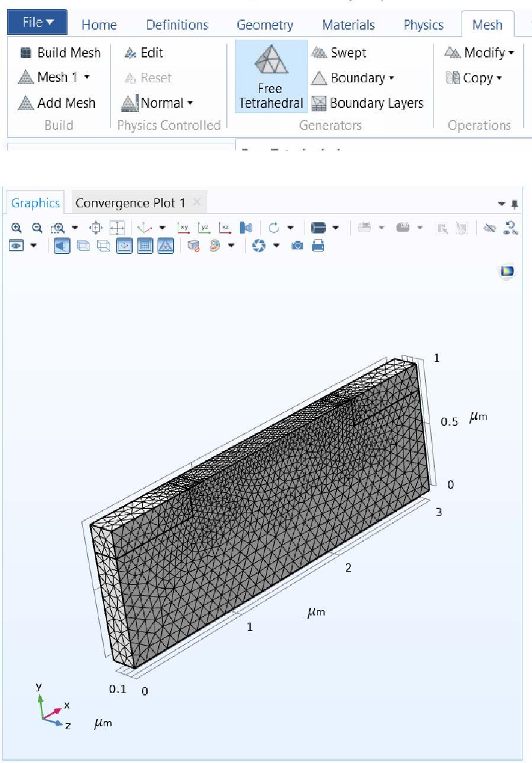Click the Print graphics icon

click(318, 245)
